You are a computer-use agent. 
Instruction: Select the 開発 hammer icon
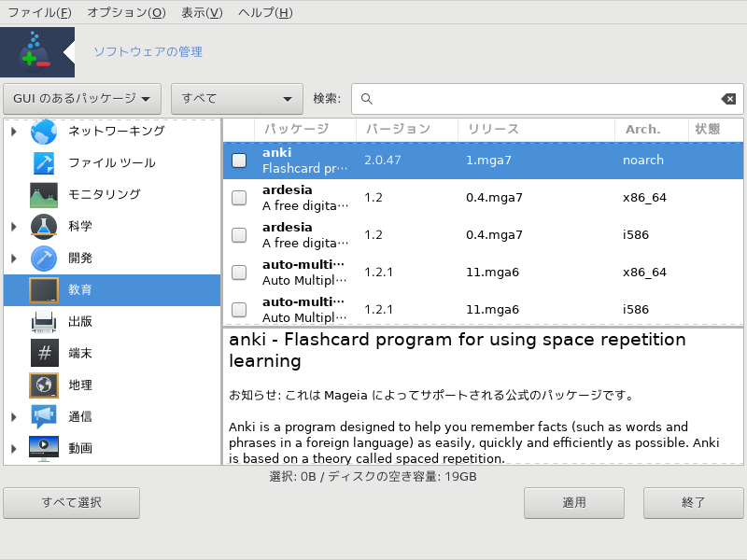[44, 259]
